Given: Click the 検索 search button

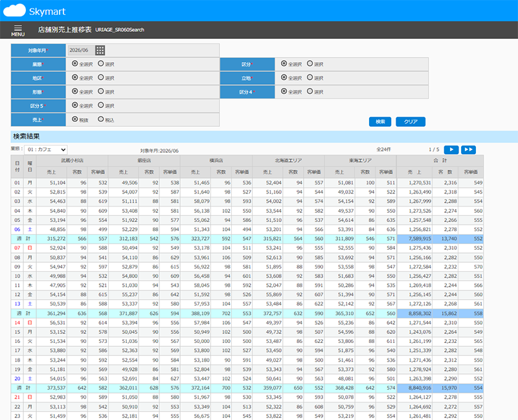Looking at the screenshot, I should pos(380,122).
